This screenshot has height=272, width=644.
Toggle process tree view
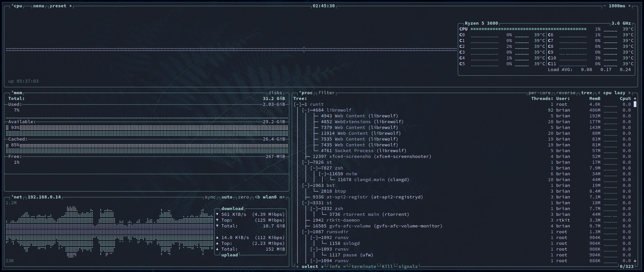click(586, 93)
